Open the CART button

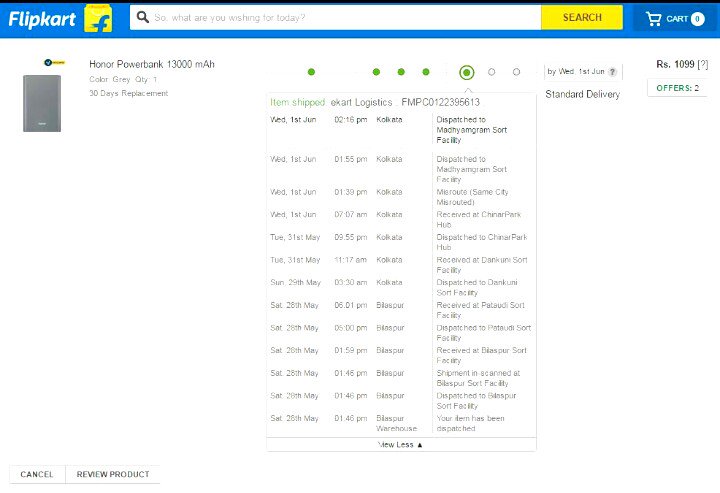675,18
